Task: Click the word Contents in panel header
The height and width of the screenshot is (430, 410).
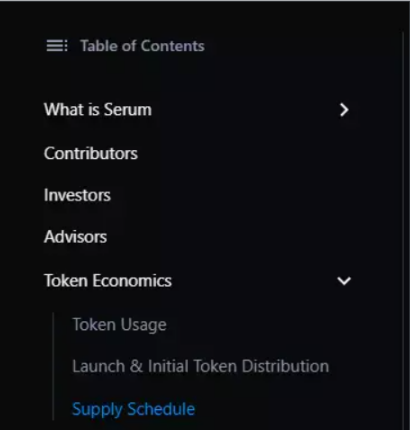Action: point(173,46)
